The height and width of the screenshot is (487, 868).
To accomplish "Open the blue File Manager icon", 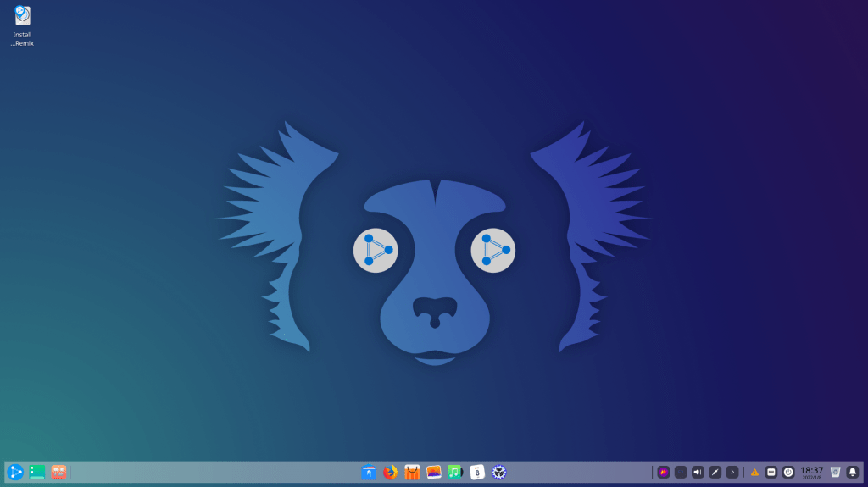I will click(369, 472).
